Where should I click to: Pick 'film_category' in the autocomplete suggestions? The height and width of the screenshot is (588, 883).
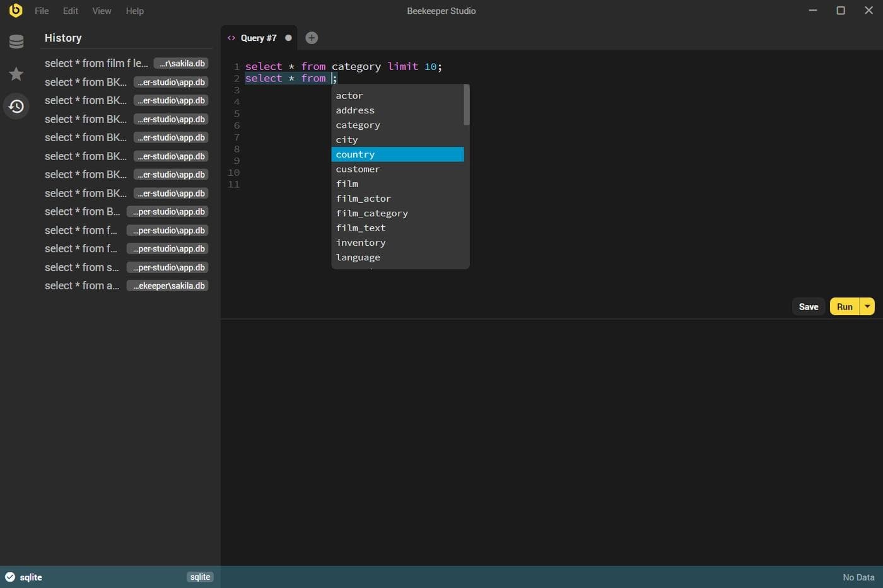click(x=371, y=213)
